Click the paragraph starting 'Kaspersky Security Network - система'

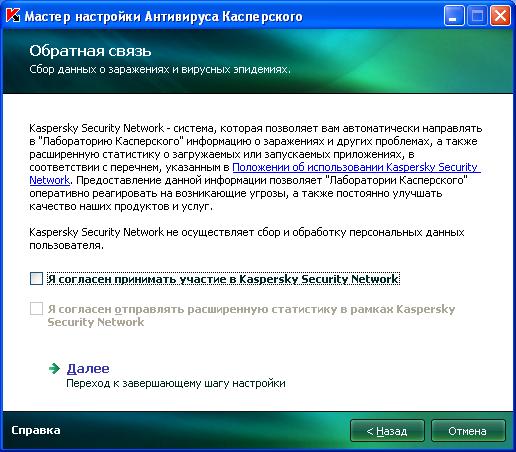[255, 167]
